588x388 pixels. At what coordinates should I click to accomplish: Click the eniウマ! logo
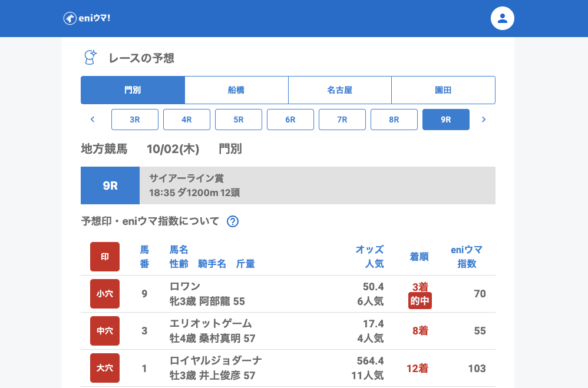coord(87,18)
